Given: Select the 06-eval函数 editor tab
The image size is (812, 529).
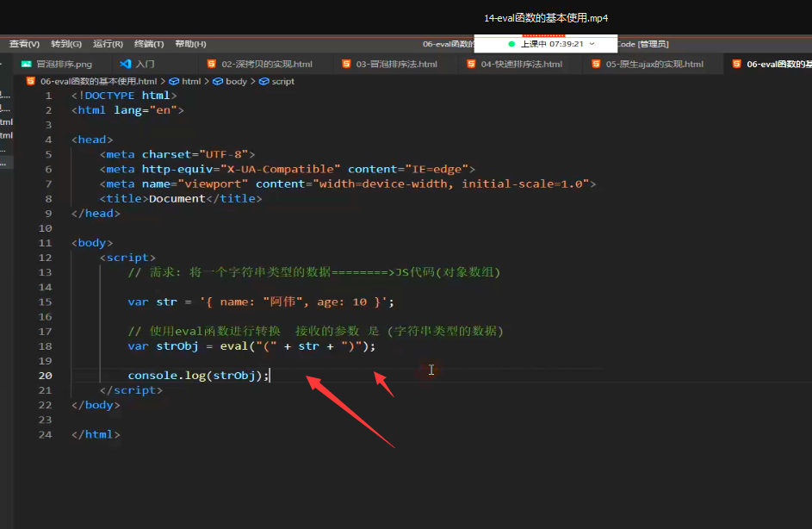Looking at the screenshot, I should (768, 64).
